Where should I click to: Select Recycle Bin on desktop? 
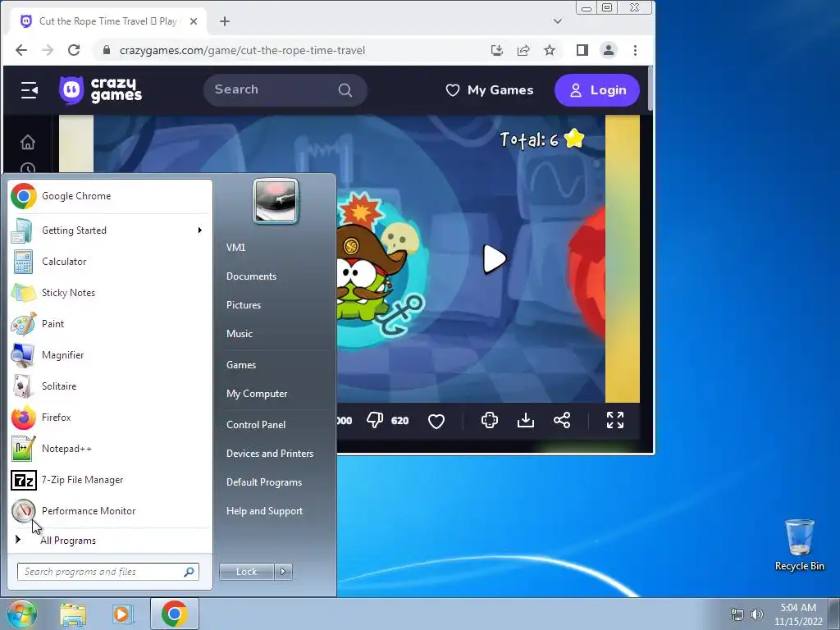pyautogui.click(x=799, y=545)
